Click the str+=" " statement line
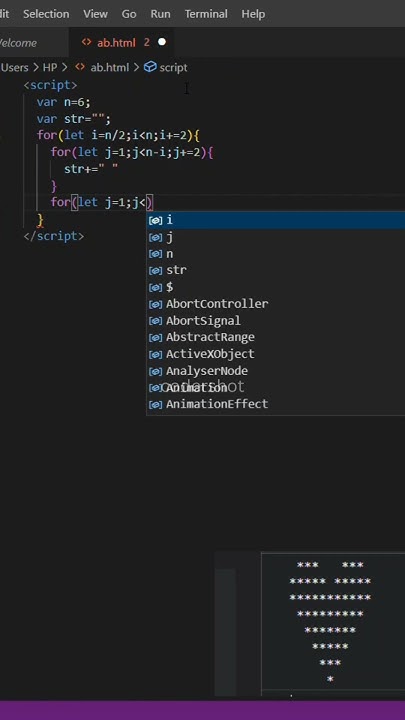 91,169
